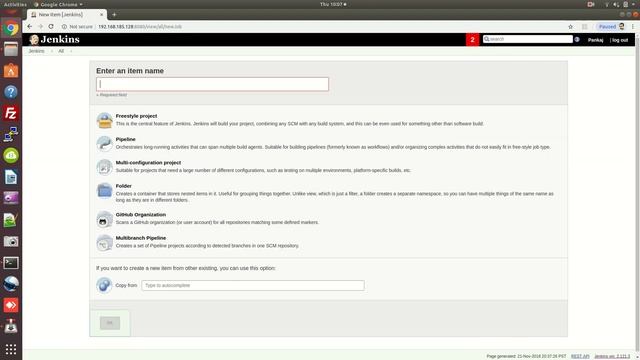Show applications grid in the dock

(x=11, y=349)
